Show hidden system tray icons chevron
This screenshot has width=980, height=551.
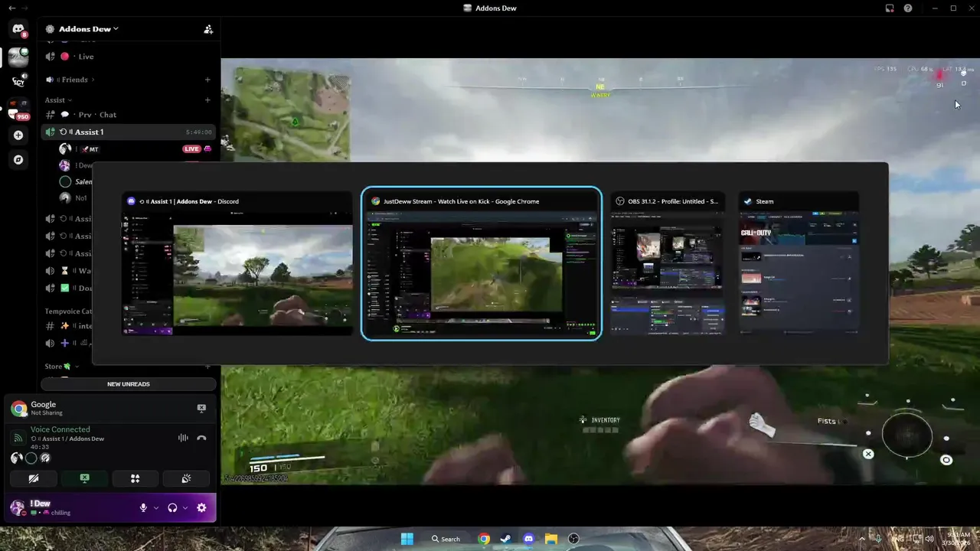863,539
